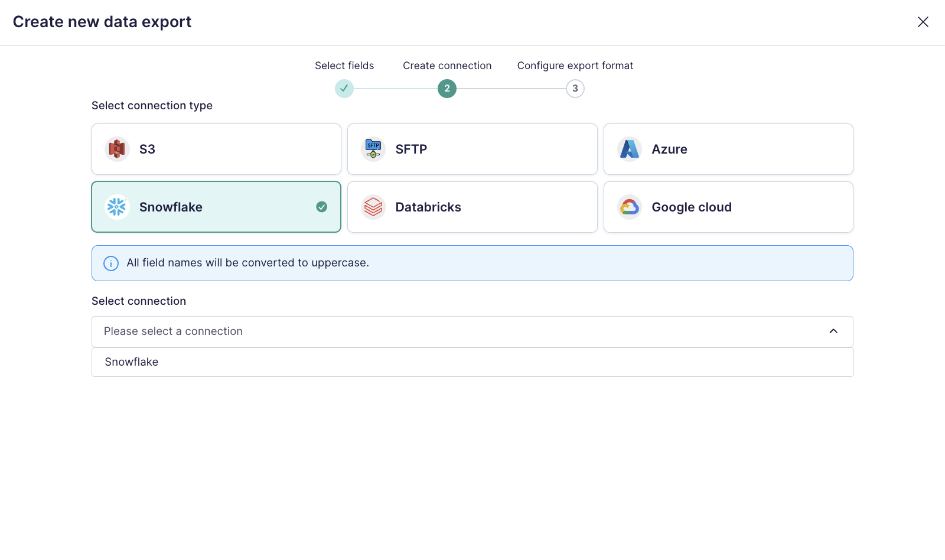Screen dimensions: 945x560
Task: Click the Azure logo icon
Action: click(630, 149)
